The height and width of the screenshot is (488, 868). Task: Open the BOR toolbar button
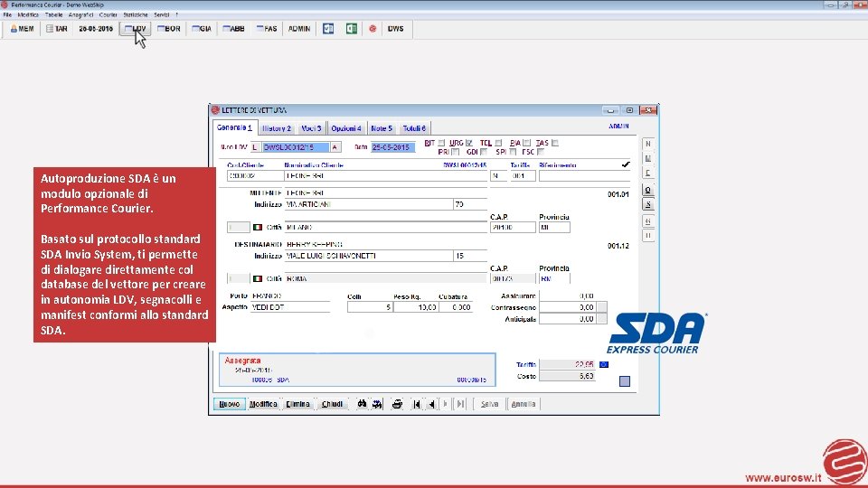coord(169,29)
